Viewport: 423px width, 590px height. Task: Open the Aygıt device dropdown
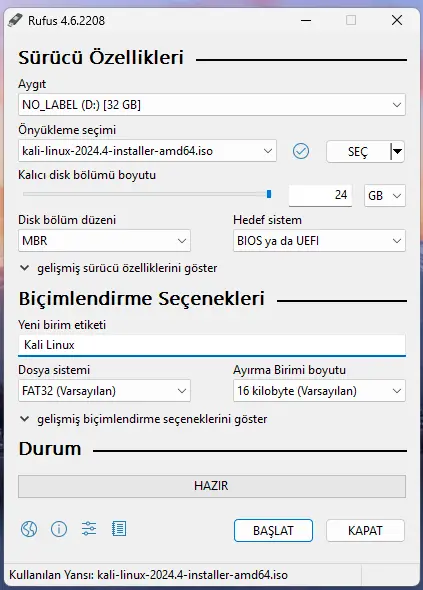click(x=212, y=105)
